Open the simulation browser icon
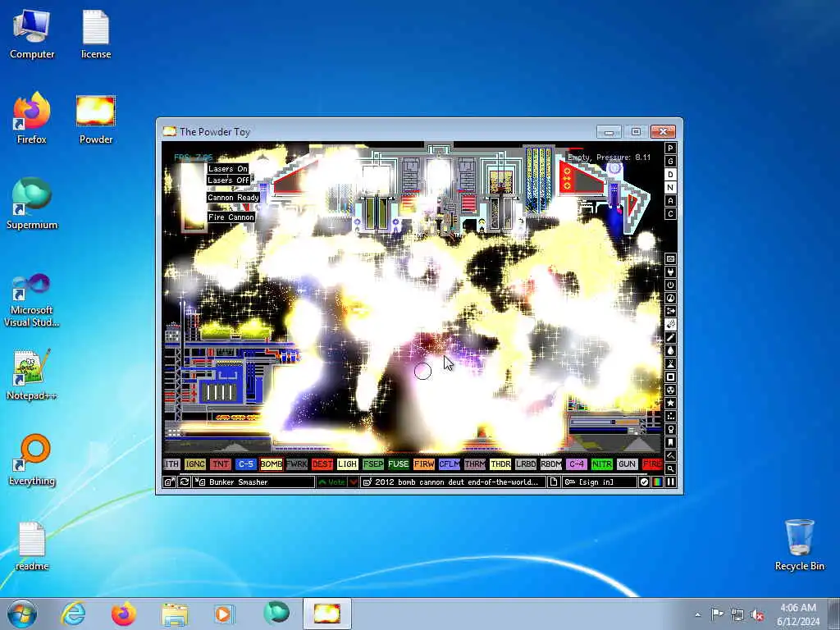Image resolution: width=840 pixels, height=630 pixels. coord(169,482)
